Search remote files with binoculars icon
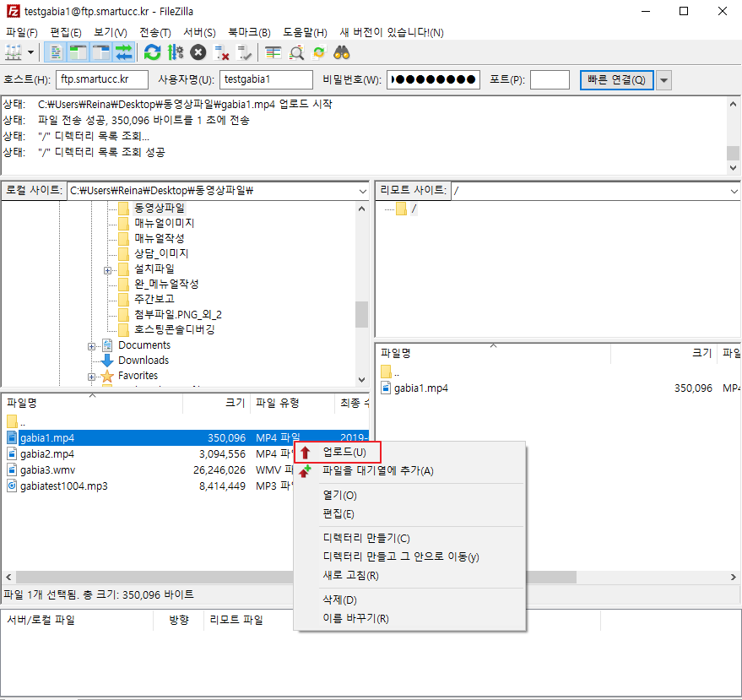Viewport: 742px width, 700px height. (x=342, y=52)
